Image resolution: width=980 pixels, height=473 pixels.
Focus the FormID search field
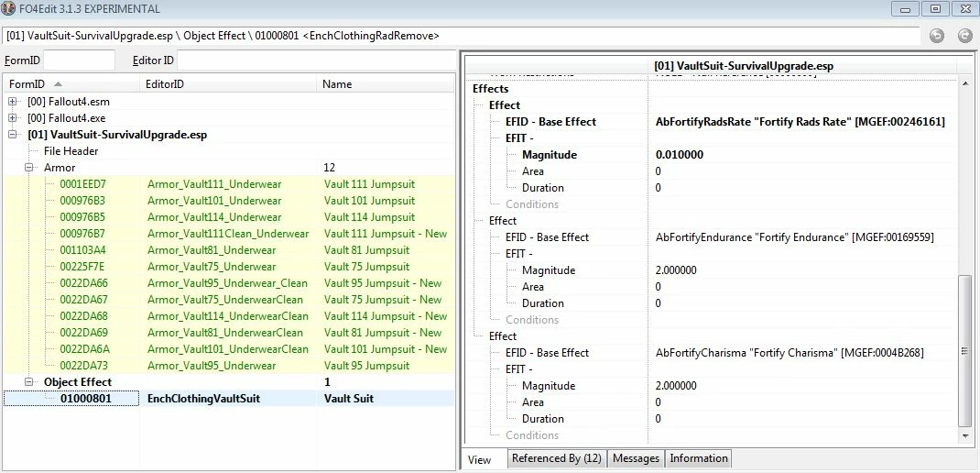coord(79,60)
